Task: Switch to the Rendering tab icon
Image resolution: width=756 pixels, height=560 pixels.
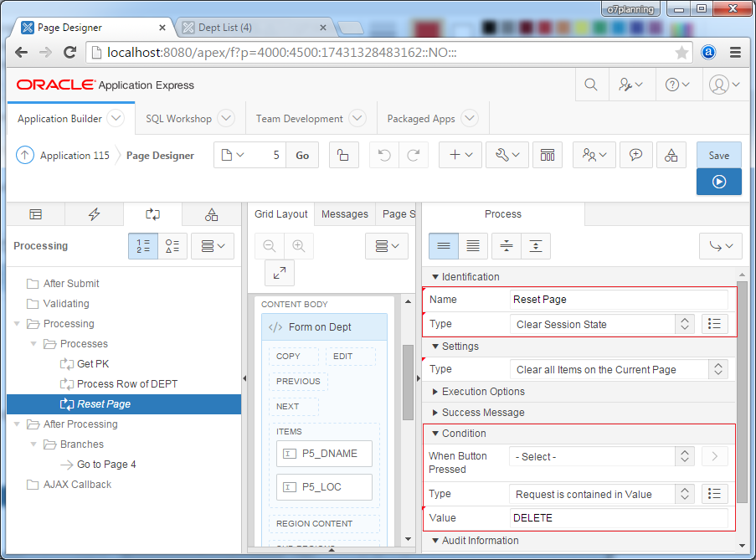Action: click(36, 214)
